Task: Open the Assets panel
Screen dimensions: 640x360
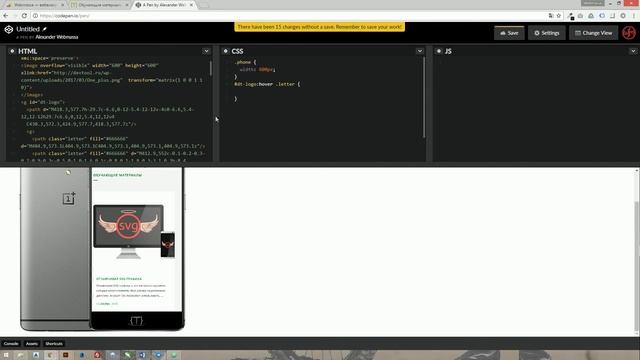Action: 32,344
